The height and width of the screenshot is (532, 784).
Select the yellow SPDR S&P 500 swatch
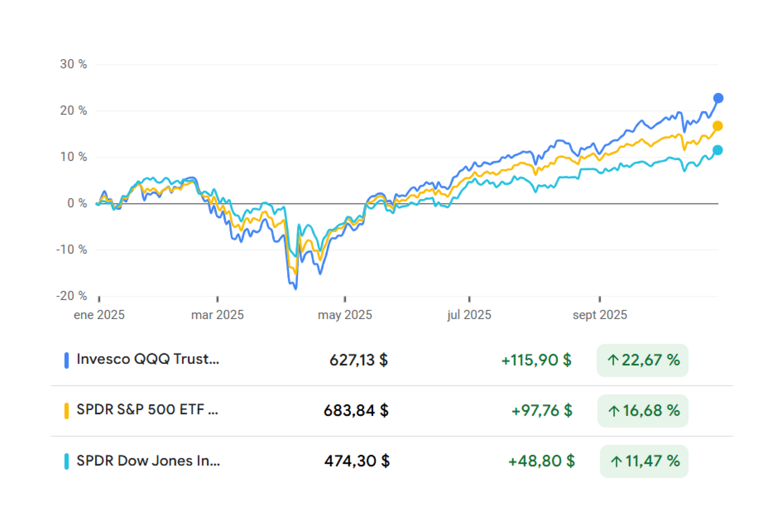[x=67, y=410]
